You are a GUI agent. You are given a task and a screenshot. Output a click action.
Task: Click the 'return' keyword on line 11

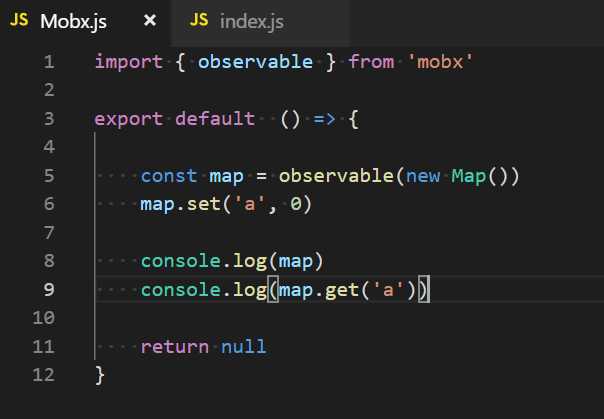174,347
